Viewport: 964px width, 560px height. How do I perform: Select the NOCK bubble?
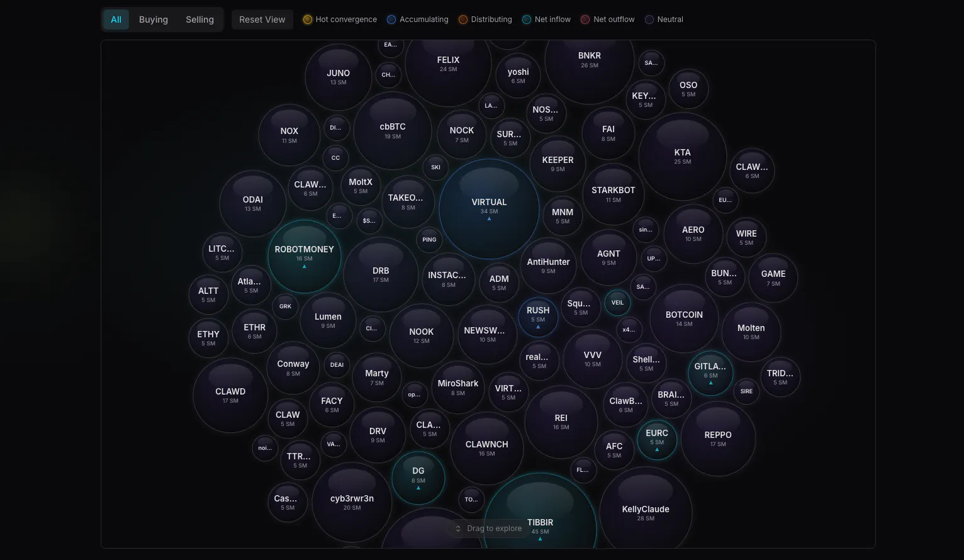click(462, 135)
